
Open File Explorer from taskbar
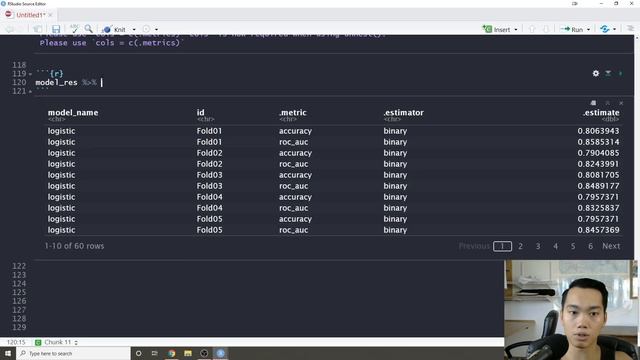click(x=188, y=353)
